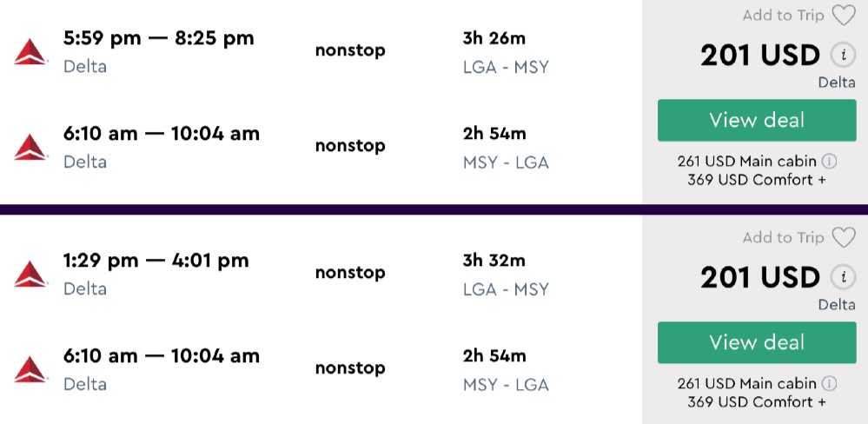
Task: Open price info icon beside second 201 USD
Action: 841,278
